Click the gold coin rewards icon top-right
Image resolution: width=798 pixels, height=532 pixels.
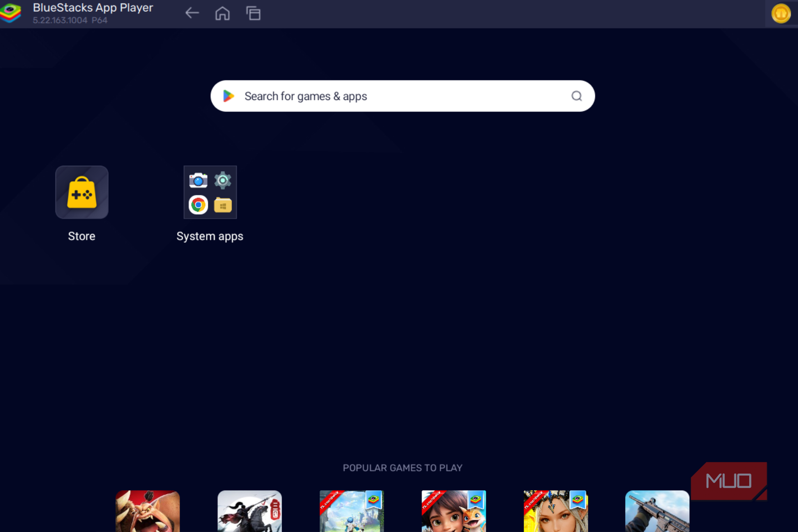coord(782,13)
